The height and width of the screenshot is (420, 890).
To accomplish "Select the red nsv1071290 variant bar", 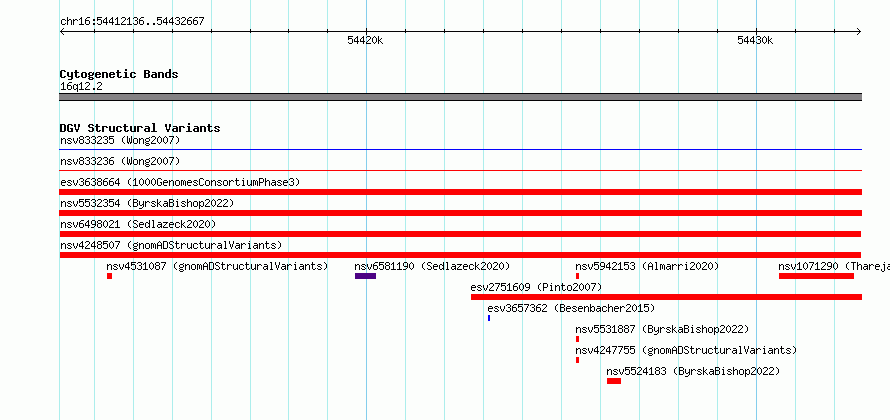I will (816, 276).
